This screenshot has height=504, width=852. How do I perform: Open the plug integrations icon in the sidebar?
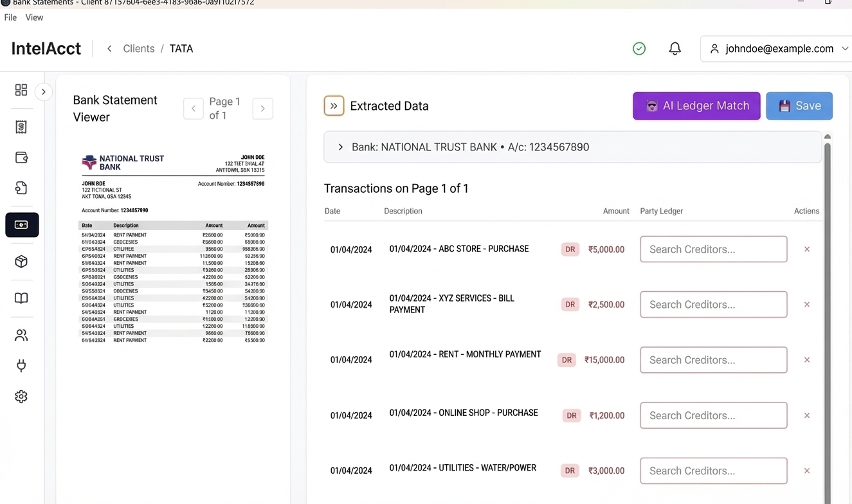pyautogui.click(x=21, y=365)
